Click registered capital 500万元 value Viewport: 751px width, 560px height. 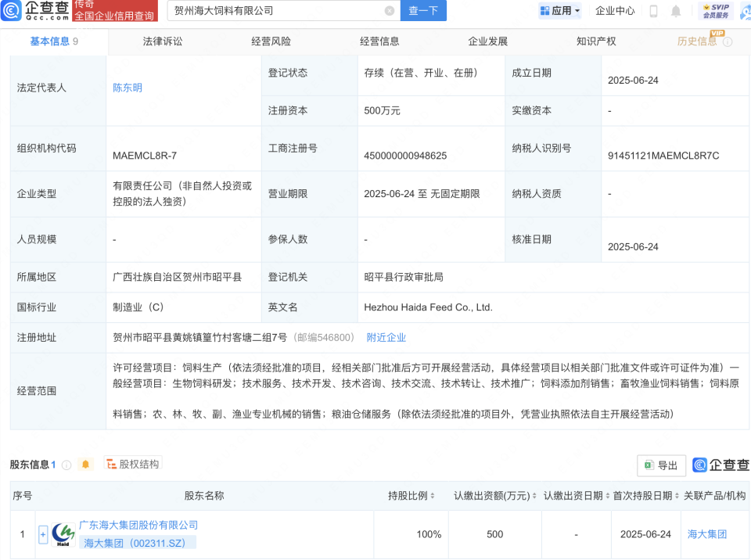[382, 110]
